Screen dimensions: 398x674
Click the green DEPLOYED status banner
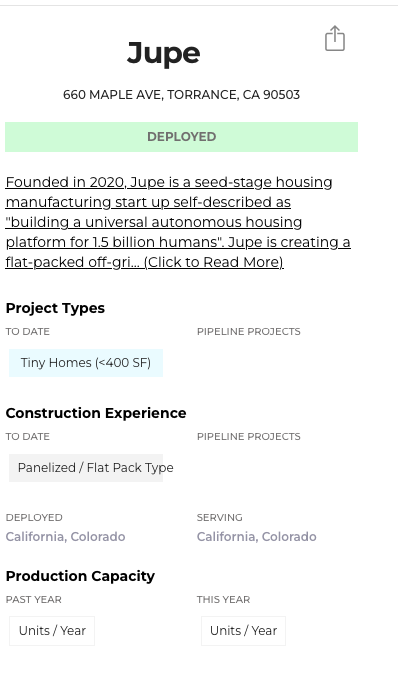pos(181,137)
